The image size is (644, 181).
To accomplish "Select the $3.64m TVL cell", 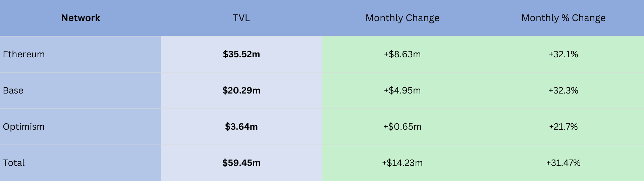I will [241, 127].
